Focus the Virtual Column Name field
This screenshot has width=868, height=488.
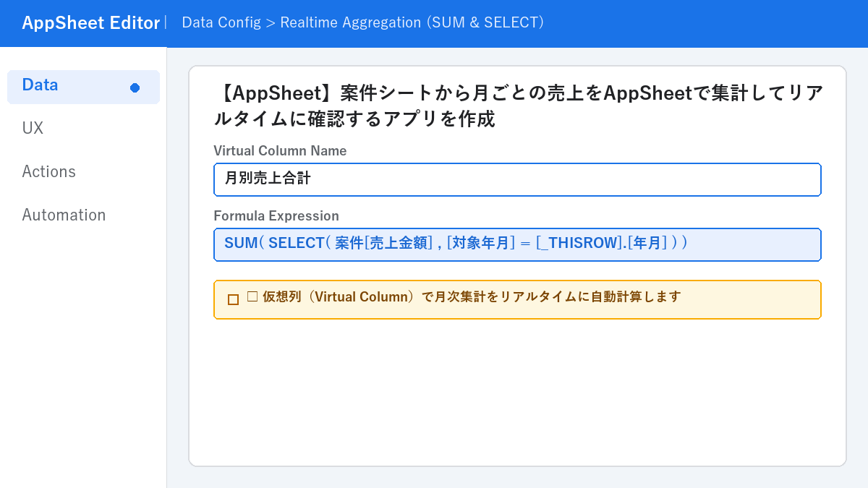517,179
